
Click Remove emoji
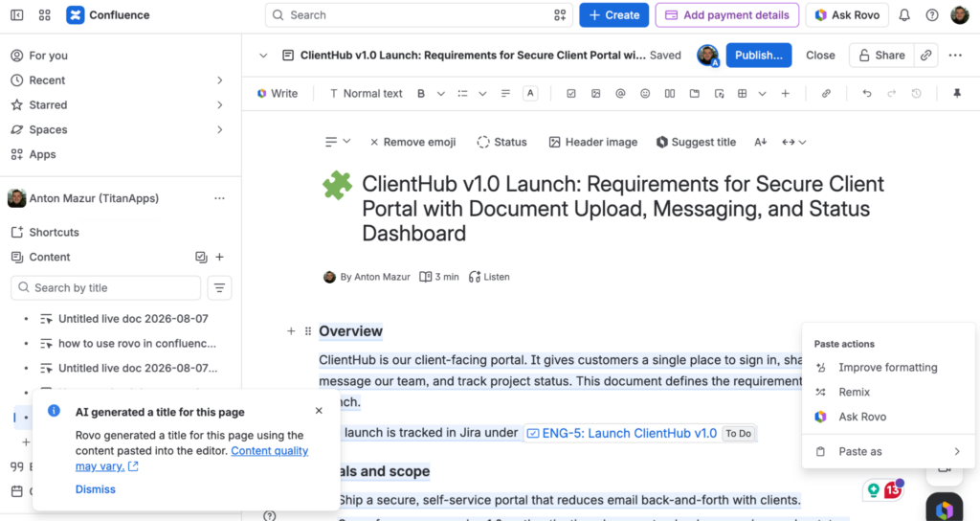(412, 142)
